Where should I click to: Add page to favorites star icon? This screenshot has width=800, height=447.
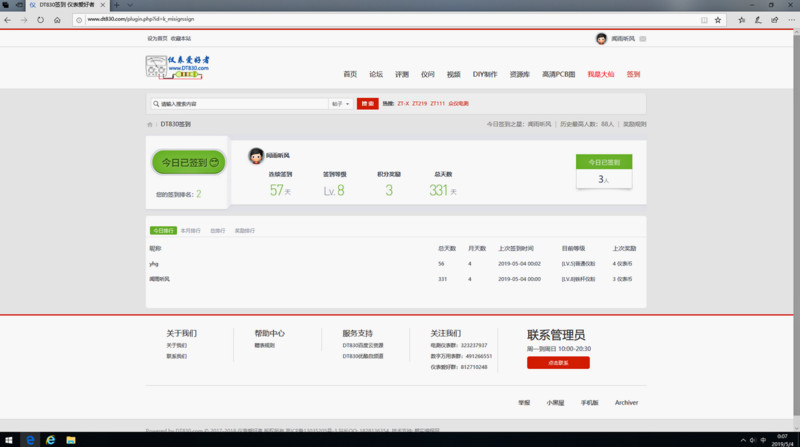point(717,19)
